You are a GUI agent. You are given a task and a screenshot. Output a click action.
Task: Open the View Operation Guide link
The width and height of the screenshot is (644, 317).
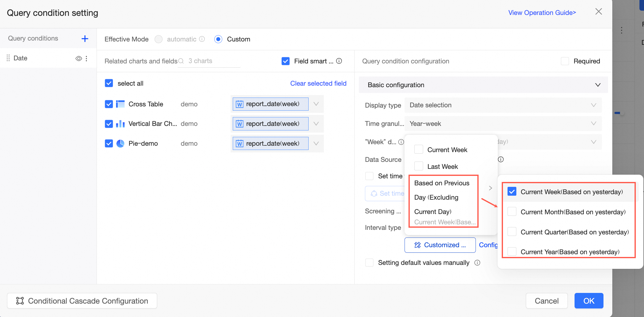(x=542, y=12)
